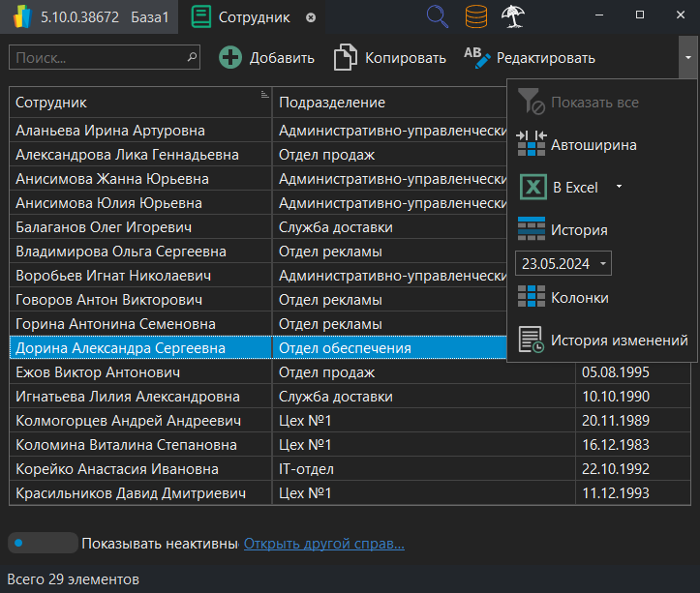
Task: Open the 23.05.2024 date picker dropdown
Action: point(604,263)
